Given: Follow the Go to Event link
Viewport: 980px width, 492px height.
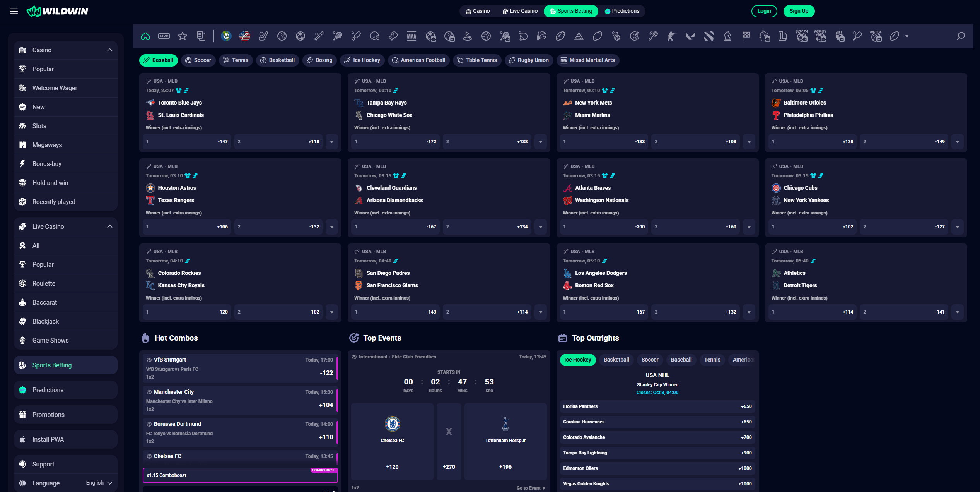Looking at the screenshot, I should point(531,488).
